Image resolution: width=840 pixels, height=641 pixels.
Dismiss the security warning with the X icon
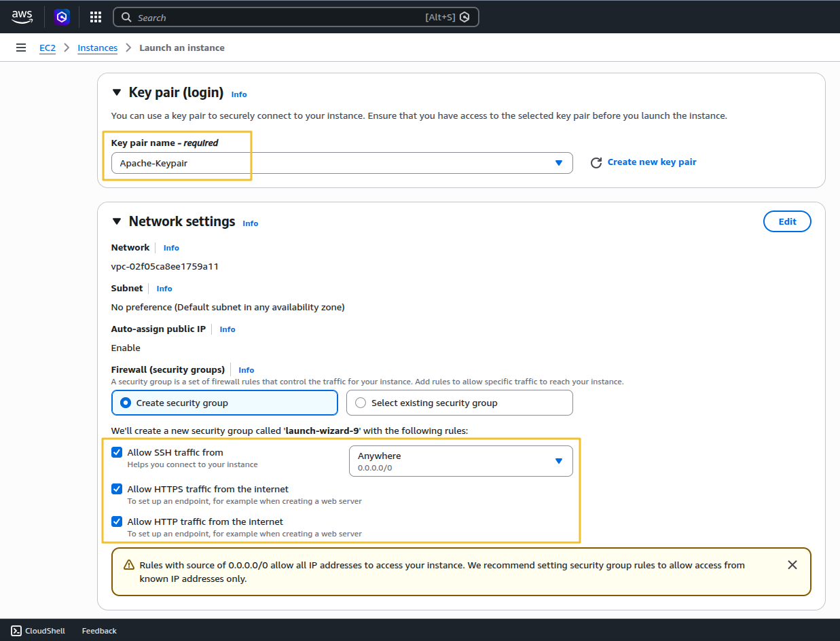coord(792,564)
